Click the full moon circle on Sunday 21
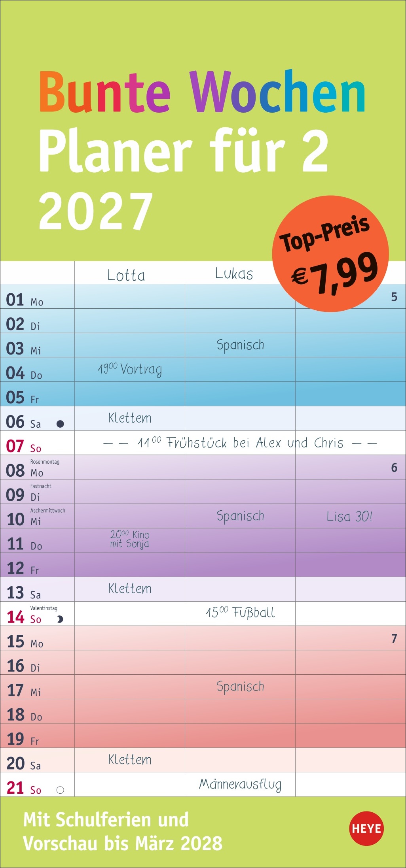406x868 pixels. [60, 790]
